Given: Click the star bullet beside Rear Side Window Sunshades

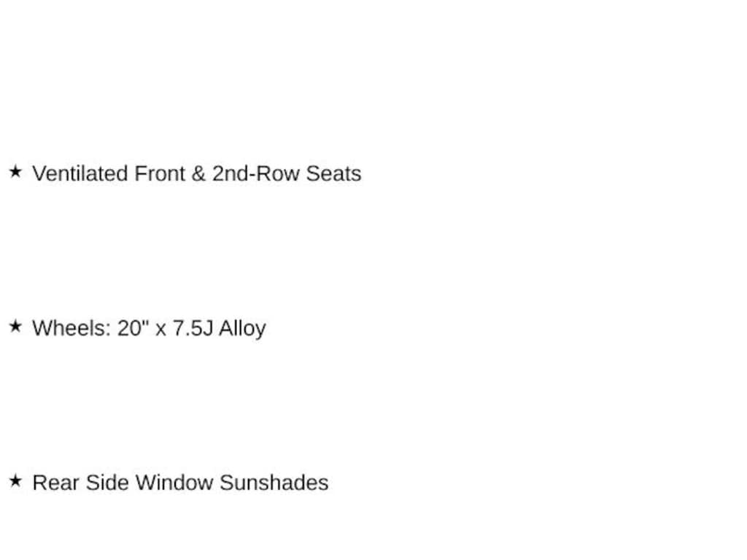Looking at the screenshot, I should click(x=15, y=481).
